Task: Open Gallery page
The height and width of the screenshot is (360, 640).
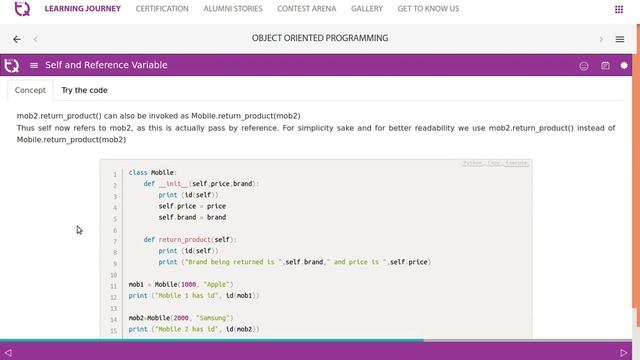Action: pos(367,9)
